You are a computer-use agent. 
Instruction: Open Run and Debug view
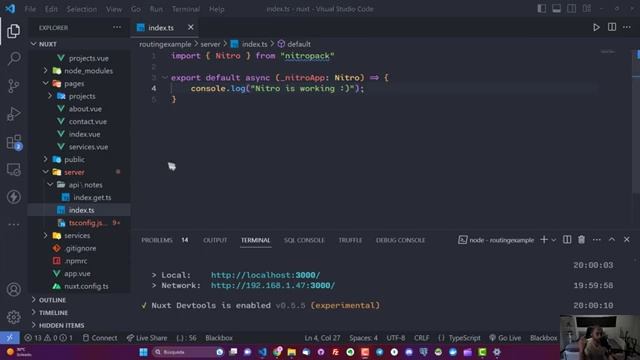click(13, 114)
